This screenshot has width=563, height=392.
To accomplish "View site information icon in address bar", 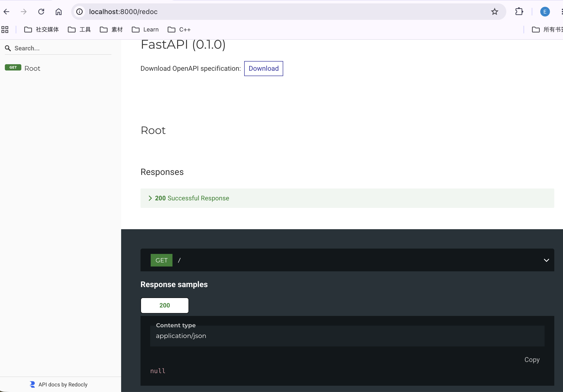I will pos(79,12).
